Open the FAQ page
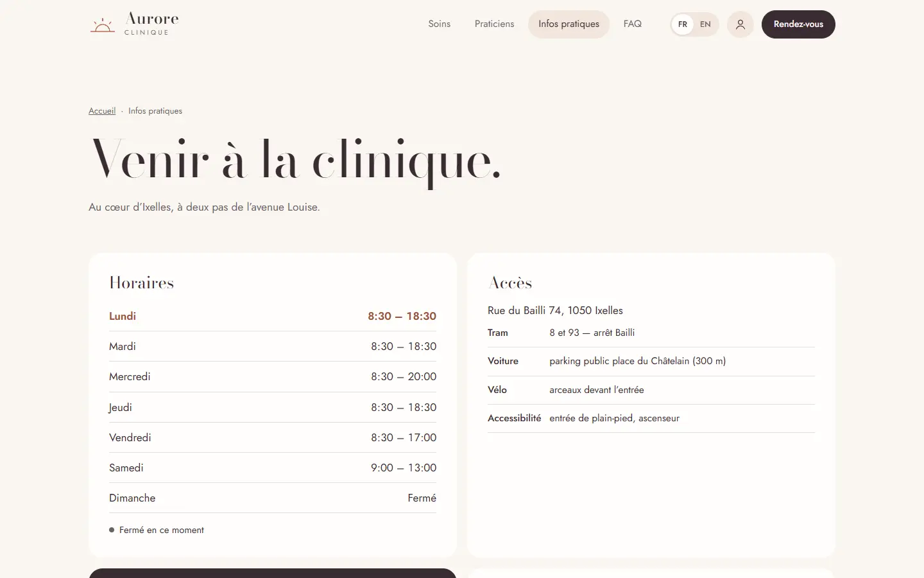924x578 pixels. (633, 24)
